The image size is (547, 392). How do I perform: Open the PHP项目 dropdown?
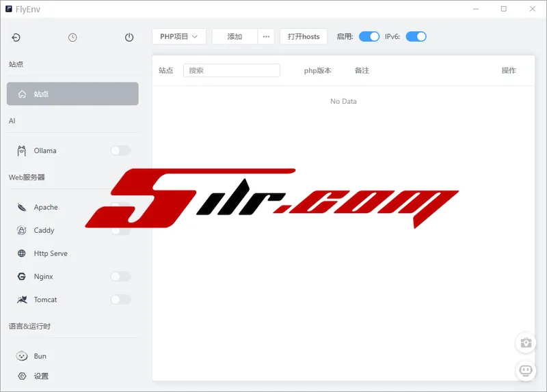click(179, 37)
